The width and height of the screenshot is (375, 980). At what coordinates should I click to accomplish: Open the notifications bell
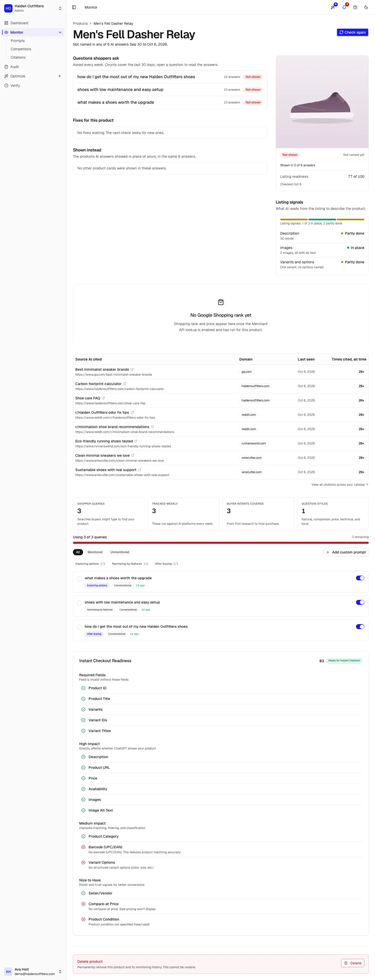point(344,7)
